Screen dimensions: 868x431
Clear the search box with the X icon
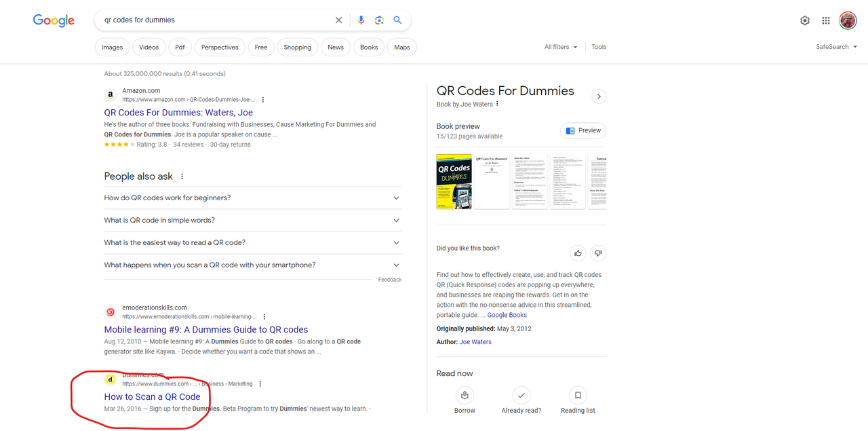point(338,20)
